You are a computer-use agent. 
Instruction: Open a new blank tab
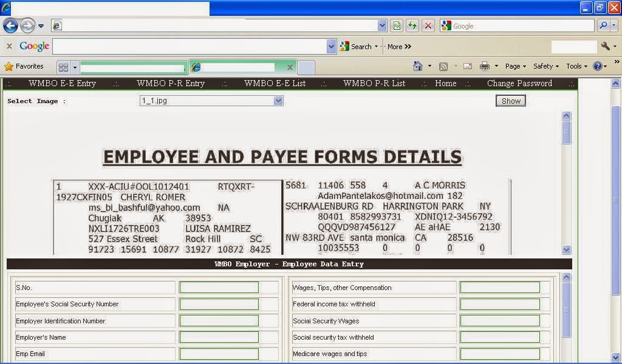pos(306,67)
